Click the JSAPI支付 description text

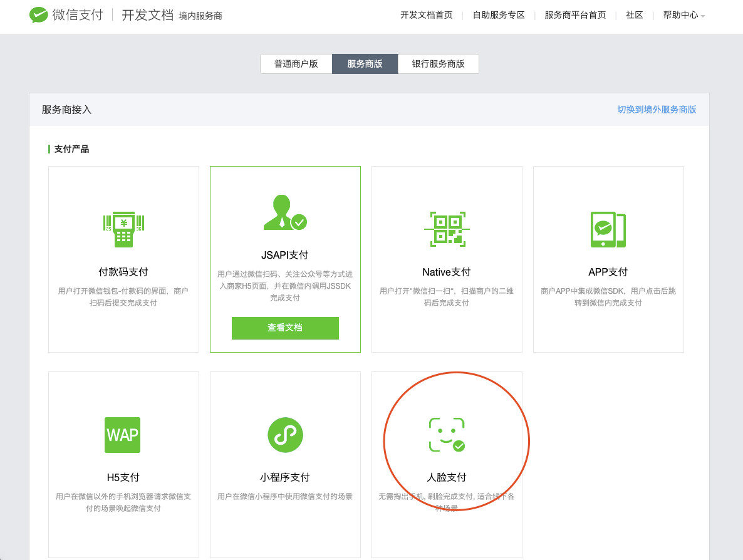(x=285, y=286)
